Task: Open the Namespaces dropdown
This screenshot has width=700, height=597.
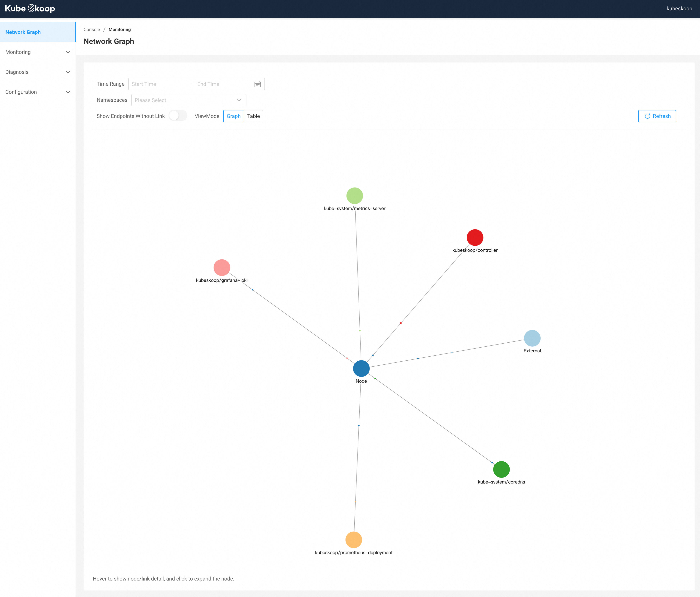Action: point(189,100)
